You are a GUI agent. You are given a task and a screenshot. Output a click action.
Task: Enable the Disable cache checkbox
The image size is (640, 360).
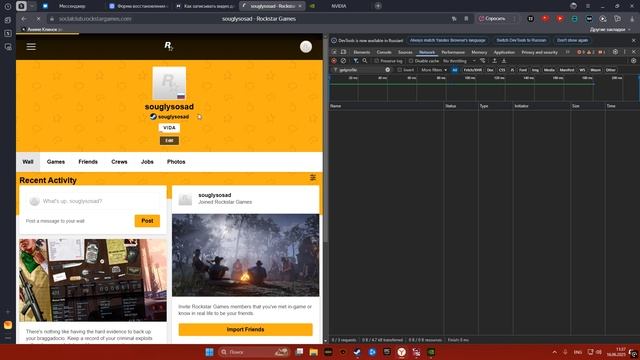click(x=411, y=61)
